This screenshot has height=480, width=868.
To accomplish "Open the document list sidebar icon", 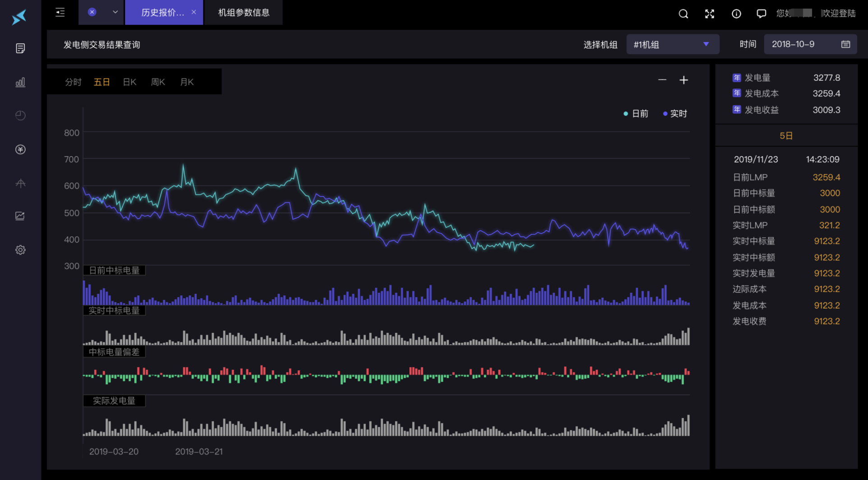I will click(20, 48).
